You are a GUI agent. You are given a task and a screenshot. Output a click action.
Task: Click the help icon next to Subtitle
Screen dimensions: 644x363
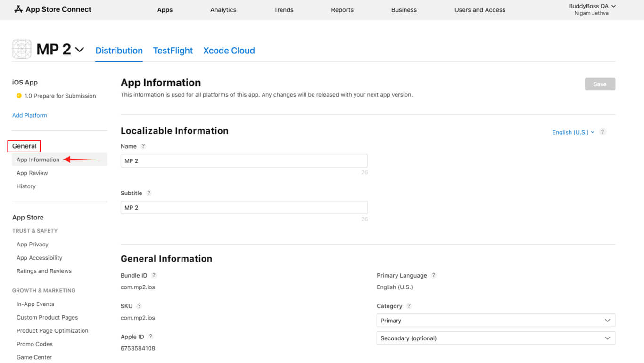point(149,193)
